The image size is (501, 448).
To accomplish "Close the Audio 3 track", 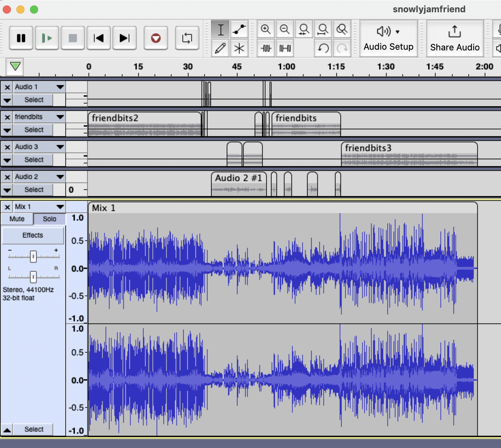I will tap(7, 147).
